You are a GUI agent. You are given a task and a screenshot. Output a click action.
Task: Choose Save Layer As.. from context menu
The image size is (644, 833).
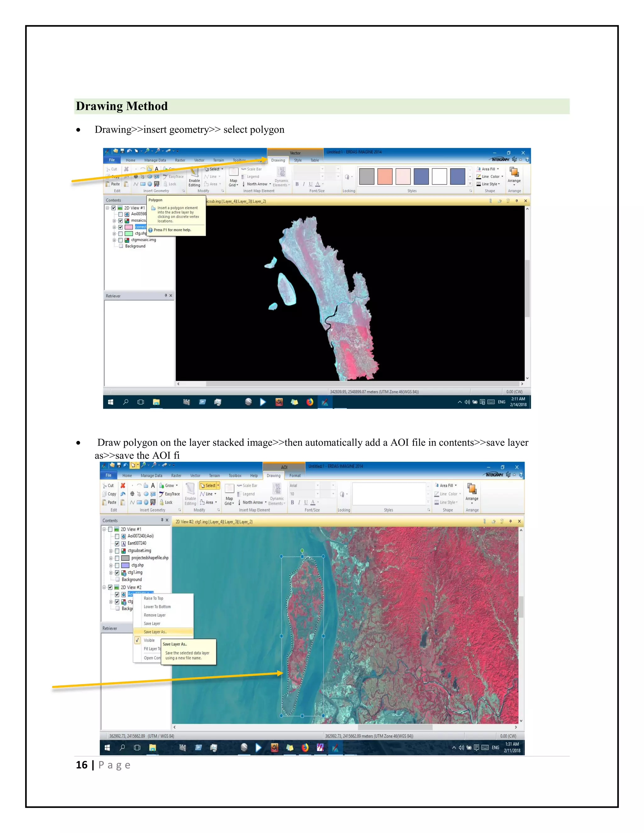point(155,632)
